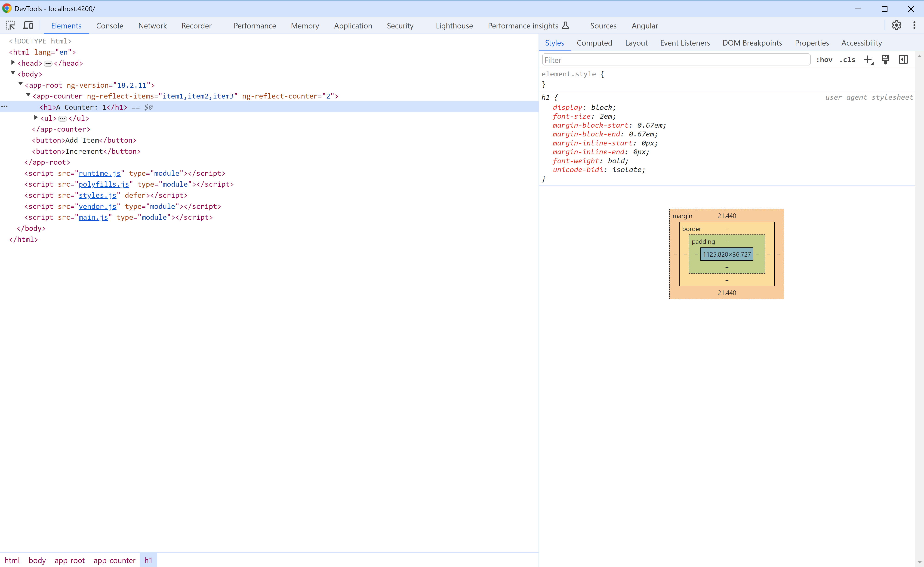Image resolution: width=924 pixels, height=567 pixels.
Task: Click the new style rule plus icon
Action: (868, 60)
